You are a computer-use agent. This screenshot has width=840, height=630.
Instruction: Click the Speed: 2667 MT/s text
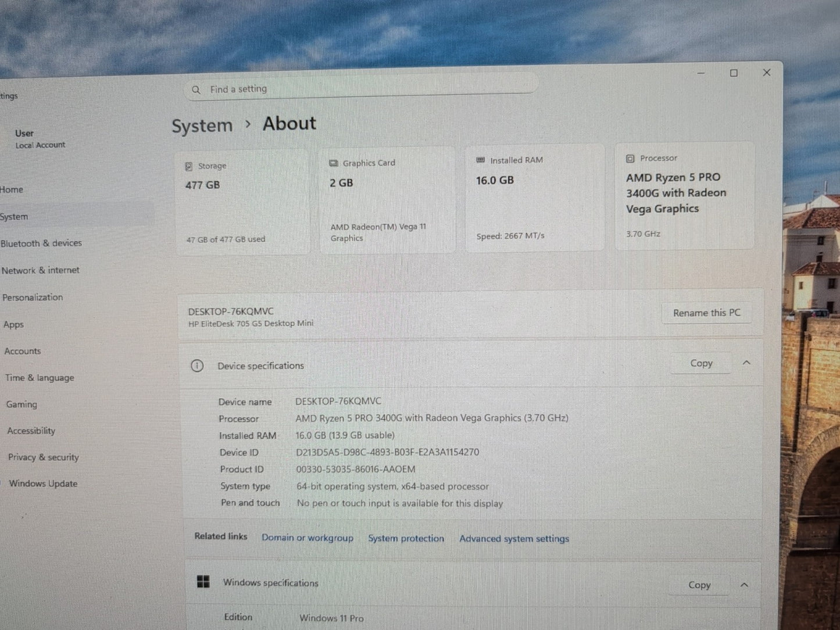click(510, 236)
